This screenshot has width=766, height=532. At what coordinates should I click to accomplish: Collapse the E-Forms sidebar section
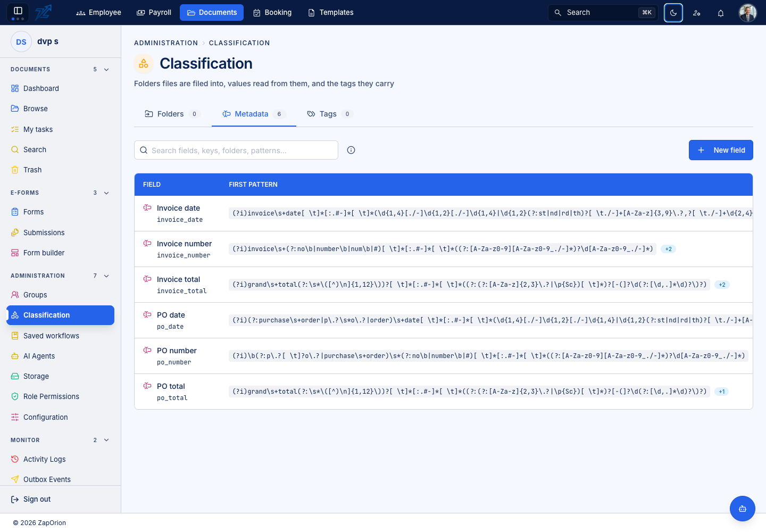(x=106, y=193)
